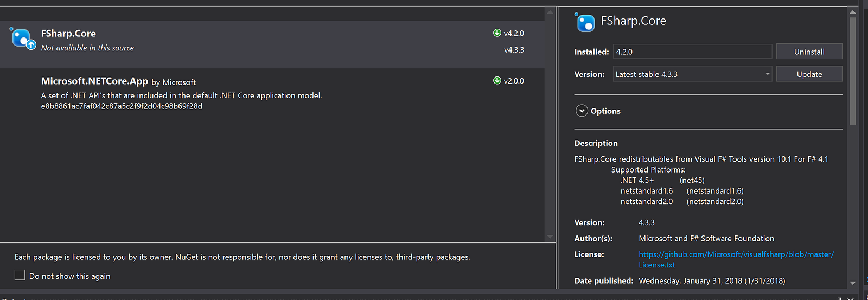The width and height of the screenshot is (868, 300).
Task: Click the green installed indicator beside v2.0.0
Action: [x=497, y=81]
